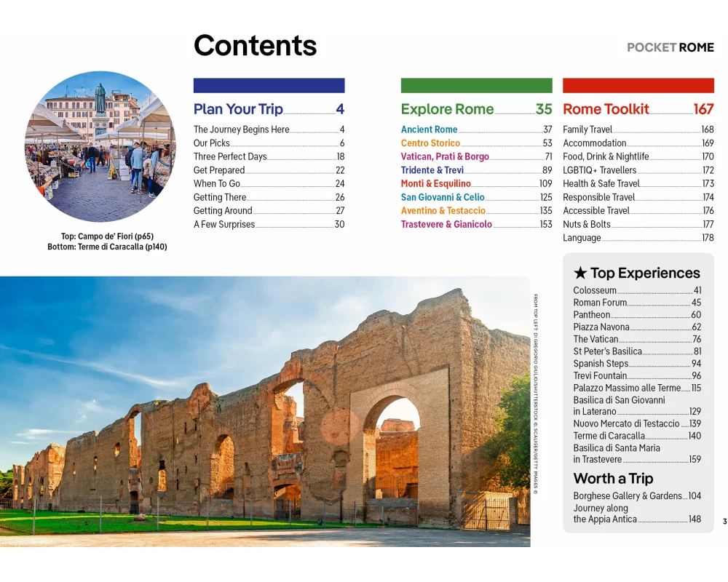Click the blue Plan Your Trip color bar

[x=269, y=86]
